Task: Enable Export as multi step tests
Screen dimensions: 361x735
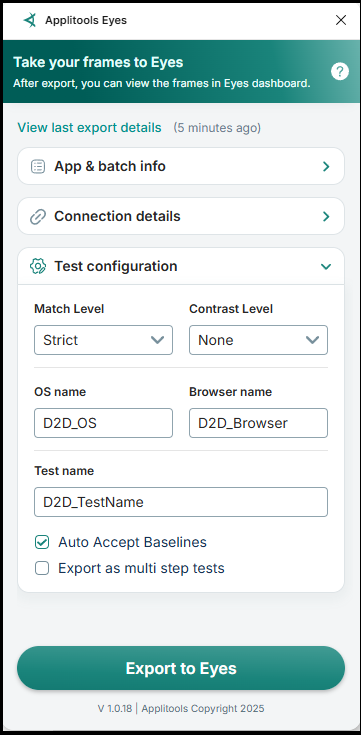Action: (x=42, y=569)
